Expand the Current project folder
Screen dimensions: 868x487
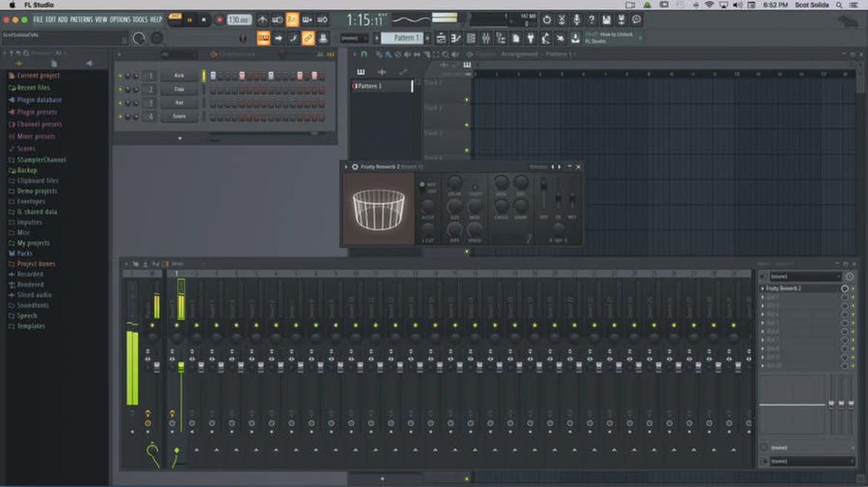[38, 76]
